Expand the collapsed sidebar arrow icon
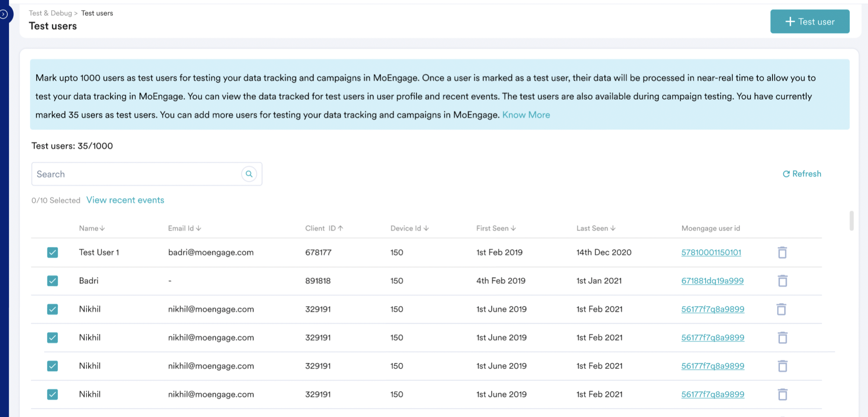Image resolution: width=868 pixels, height=417 pixels. [x=4, y=14]
